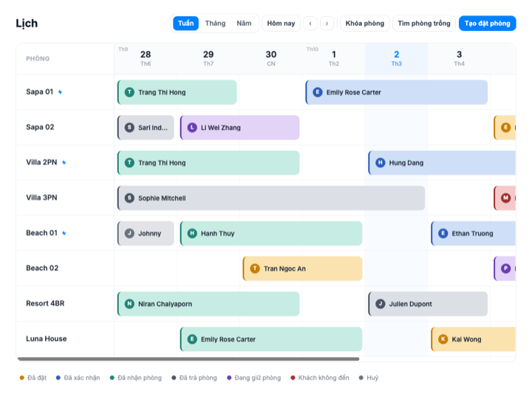Screen dimensions: 532x403
Task: Open Hanh Thuy booking
Action: coord(270,234)
